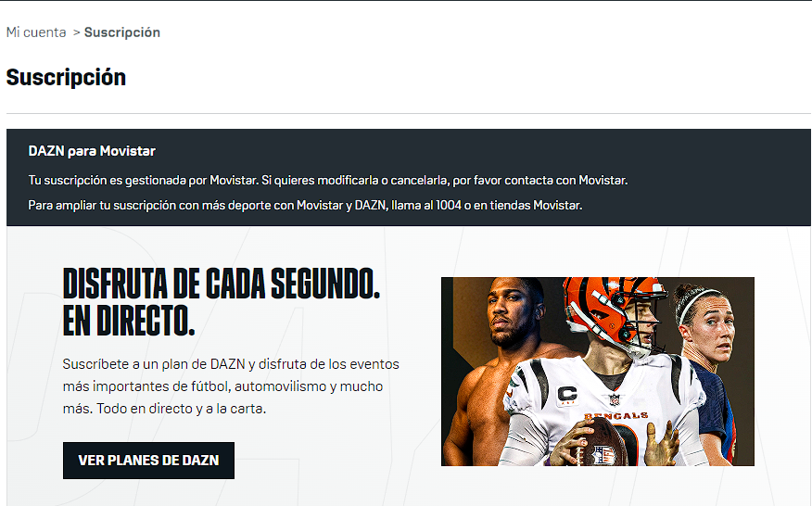Click the line about ampliar tu suscripción
This screenshot has height=506, width=812.
coord(305,205)
